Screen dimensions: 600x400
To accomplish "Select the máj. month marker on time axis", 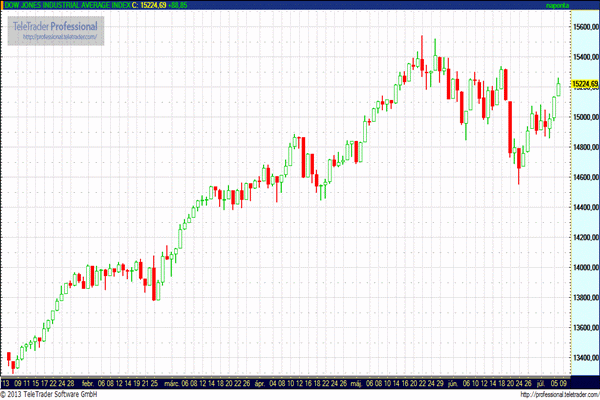I will point(353,382).
